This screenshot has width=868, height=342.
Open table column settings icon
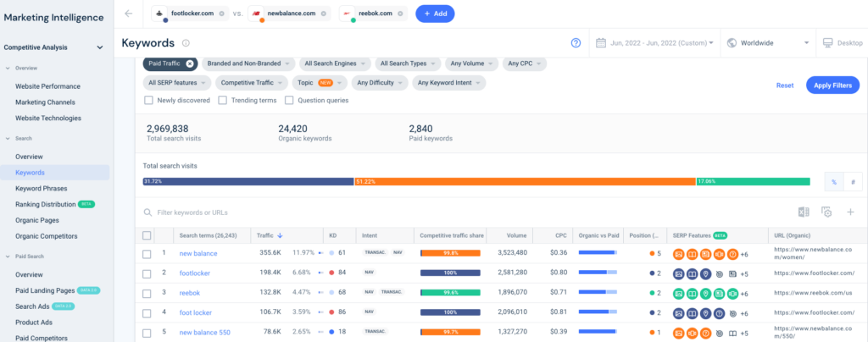click(x=826, y=212)
